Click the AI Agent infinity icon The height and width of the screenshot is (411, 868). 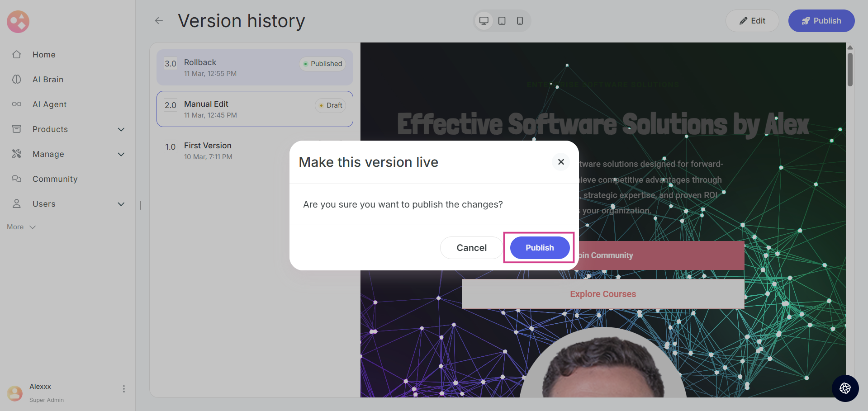tap(17, 104)
